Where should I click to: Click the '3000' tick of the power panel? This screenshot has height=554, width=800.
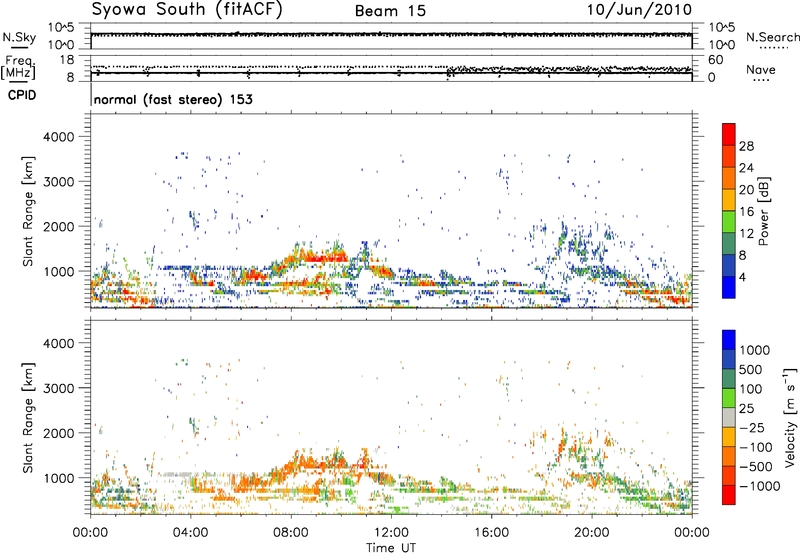59,182
